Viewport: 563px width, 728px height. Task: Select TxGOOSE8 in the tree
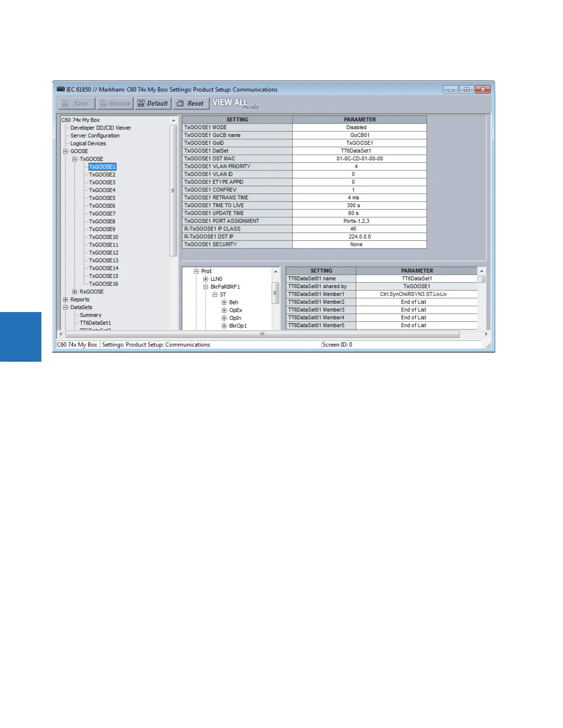(102, 222)
